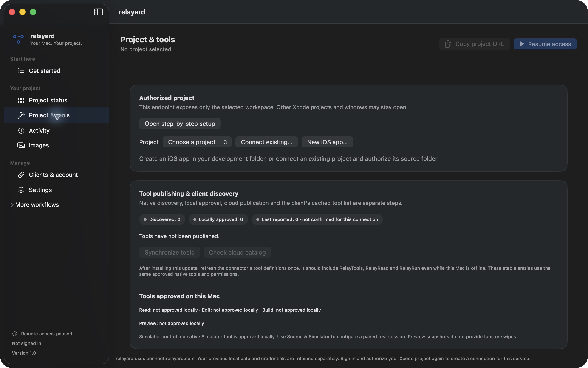Click the Synchronize tools button
This screenshot has height=368, width=588.
click(x=169, y=252)
